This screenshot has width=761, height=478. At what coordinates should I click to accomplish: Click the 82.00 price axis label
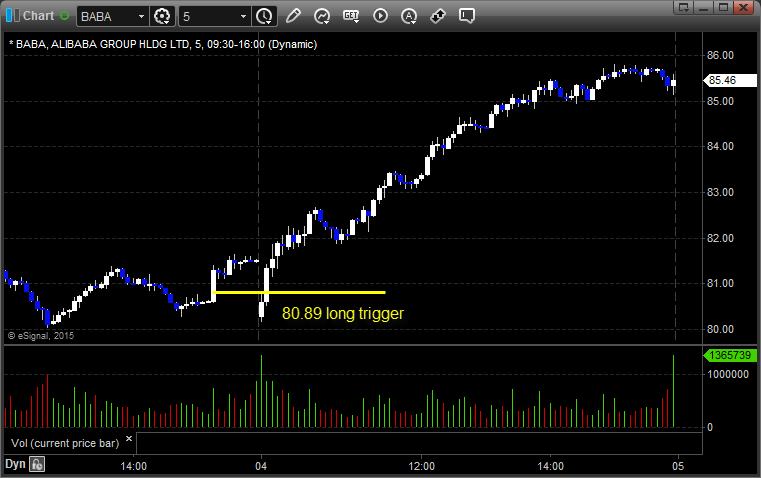coord(720,238)
